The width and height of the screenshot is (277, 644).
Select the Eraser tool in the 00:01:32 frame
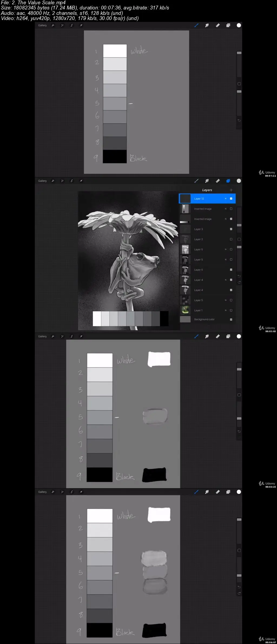click(218, 25)
